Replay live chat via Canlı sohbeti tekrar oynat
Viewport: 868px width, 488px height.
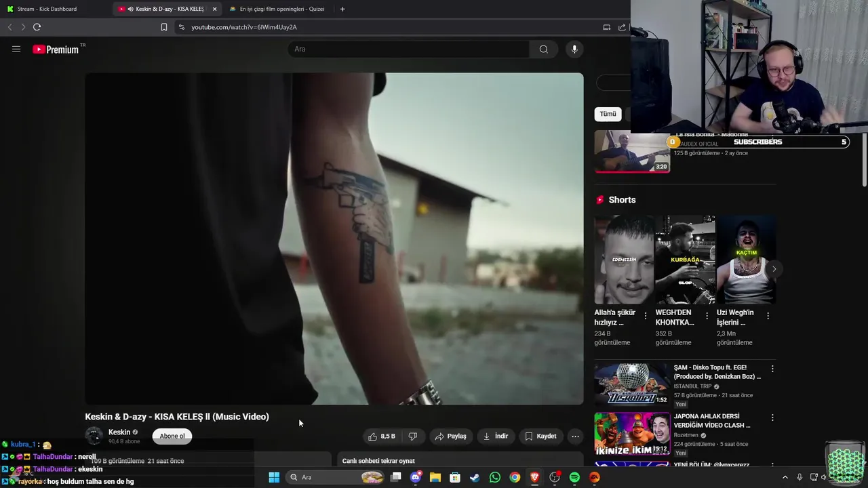point(378,461)
